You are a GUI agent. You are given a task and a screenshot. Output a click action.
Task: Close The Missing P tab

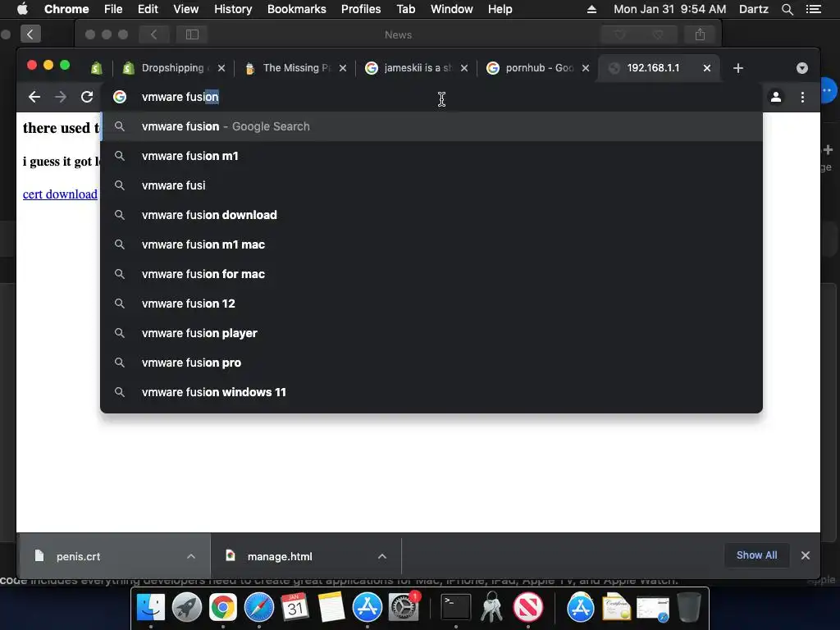click(343, 68)
